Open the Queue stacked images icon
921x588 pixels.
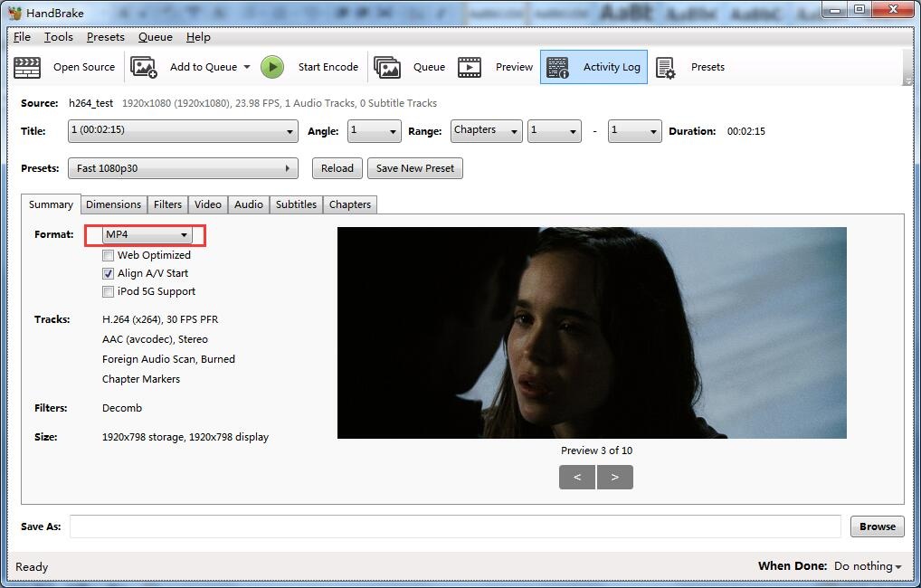[387, 67]
